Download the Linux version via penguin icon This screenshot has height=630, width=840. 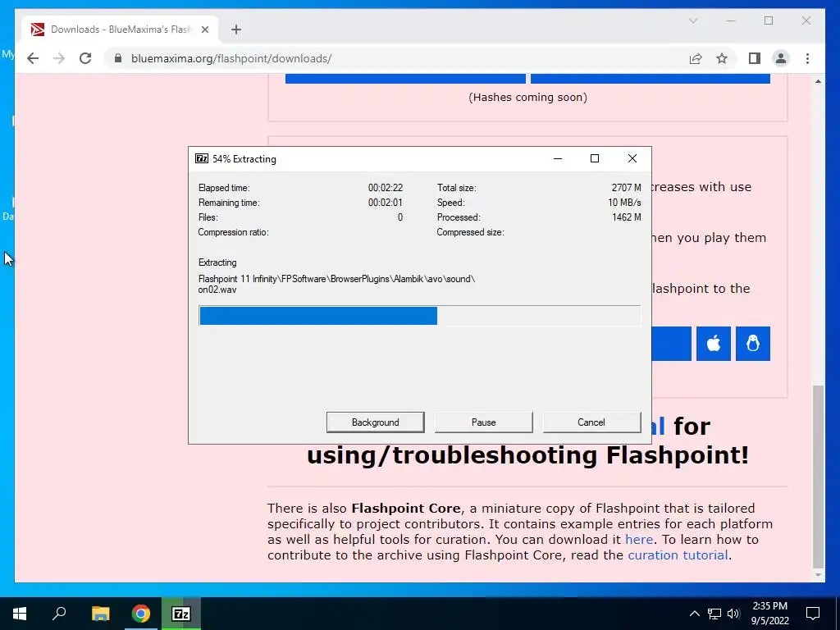coord(753,344)
